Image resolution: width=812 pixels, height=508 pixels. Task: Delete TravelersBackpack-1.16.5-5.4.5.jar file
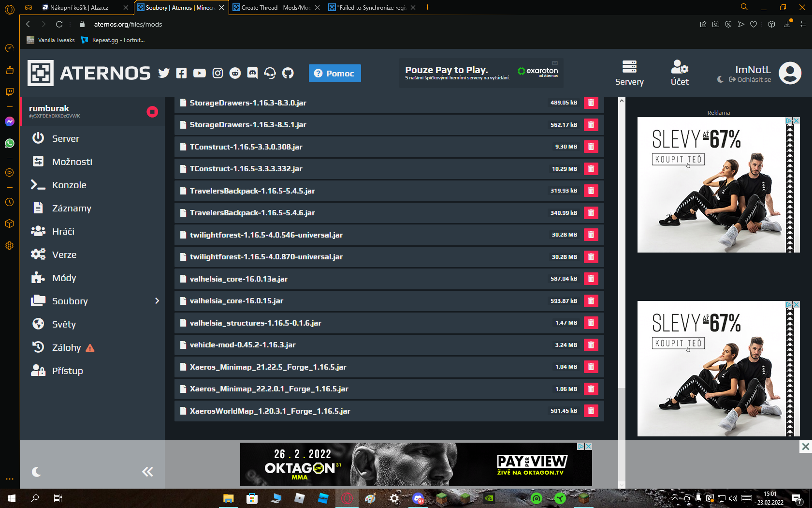591,191
